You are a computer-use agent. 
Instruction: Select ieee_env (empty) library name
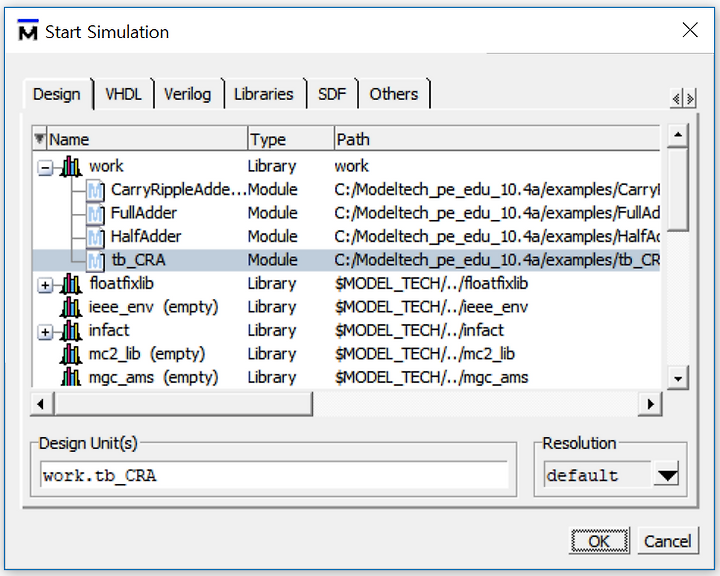153,307
